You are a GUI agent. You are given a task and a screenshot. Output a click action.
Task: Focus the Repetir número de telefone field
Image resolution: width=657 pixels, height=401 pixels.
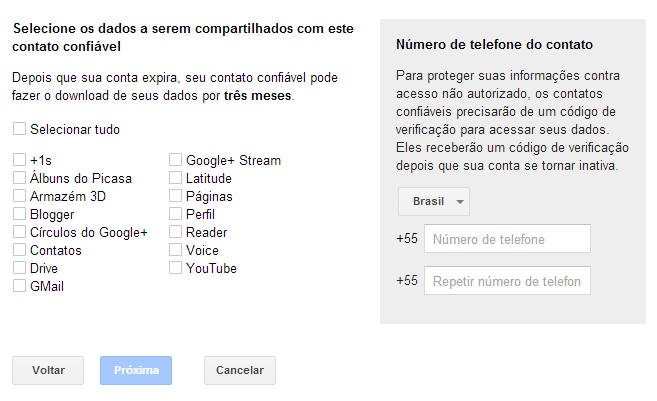[x=507, y=281]
